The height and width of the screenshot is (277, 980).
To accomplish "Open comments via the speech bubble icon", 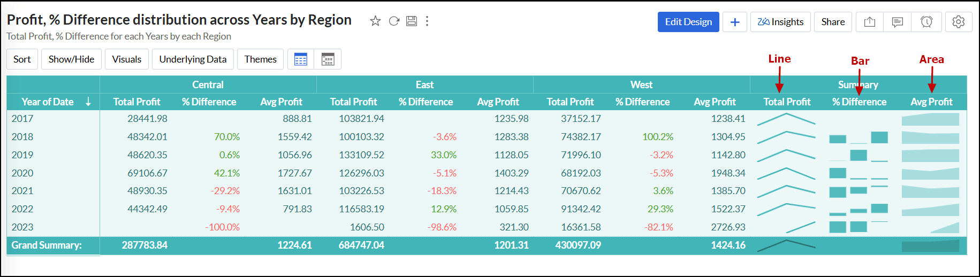I will tap(898, 22).
